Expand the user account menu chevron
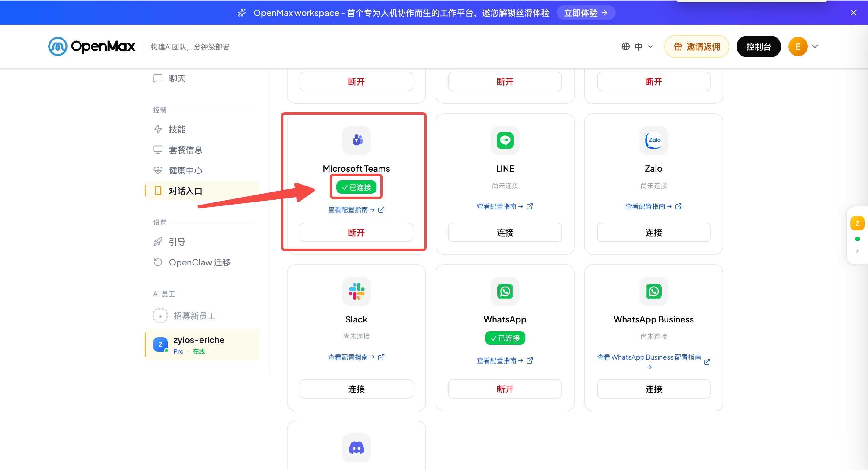 815,46
